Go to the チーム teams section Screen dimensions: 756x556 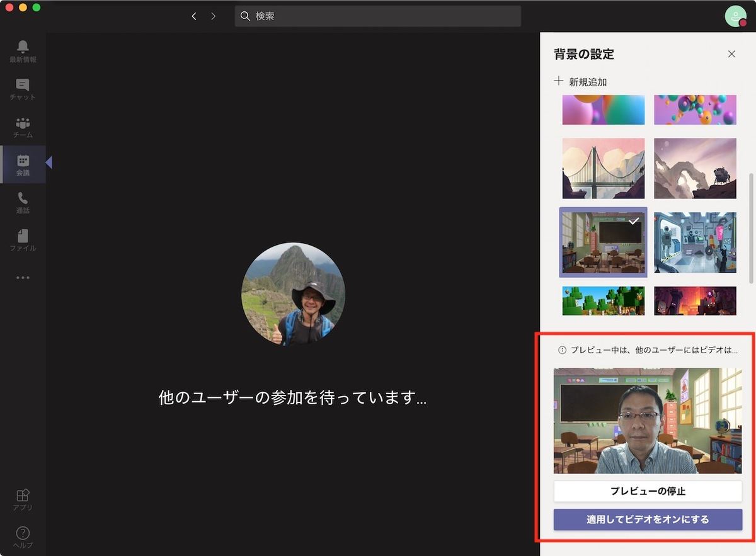click(x=23, y=127)
